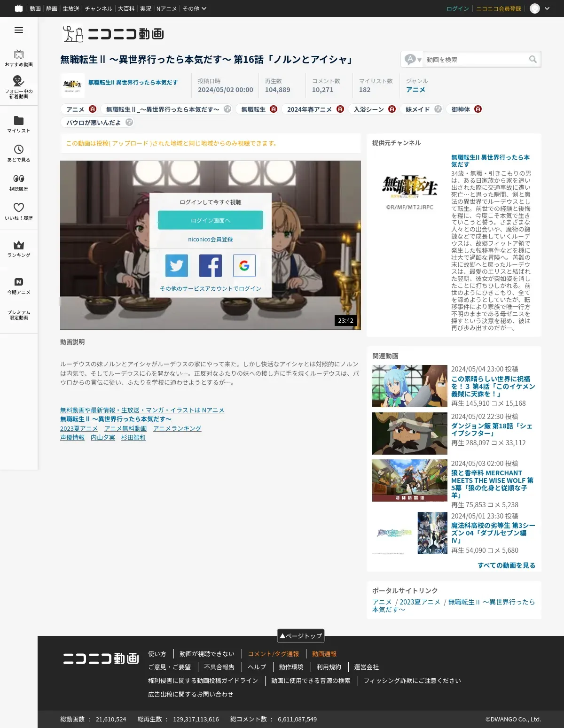Click the ログイン link in the top bar
Screen dimensions: 564x728
(458, 8)
